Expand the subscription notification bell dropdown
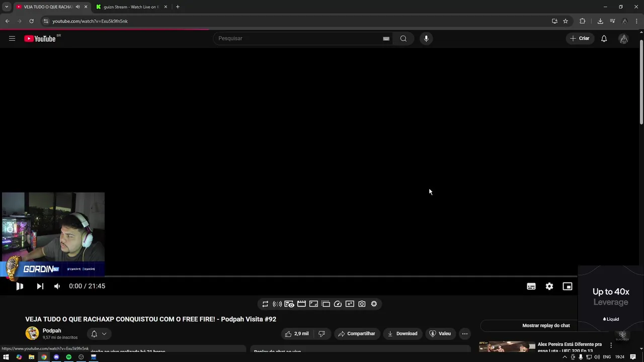 (x=99, y=333)
